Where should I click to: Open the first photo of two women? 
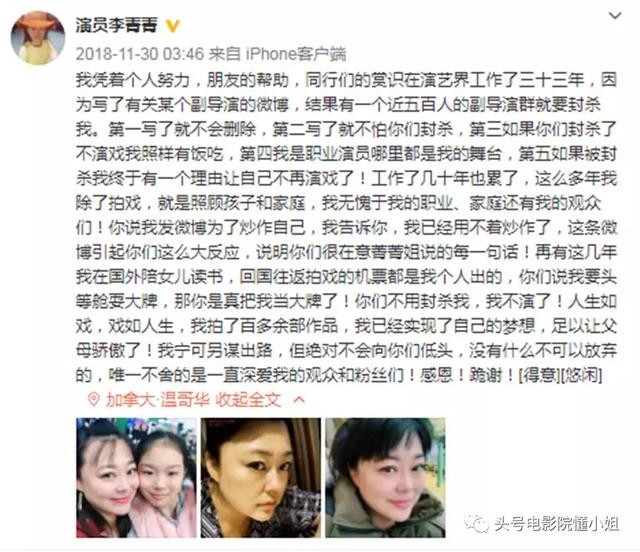136,478
